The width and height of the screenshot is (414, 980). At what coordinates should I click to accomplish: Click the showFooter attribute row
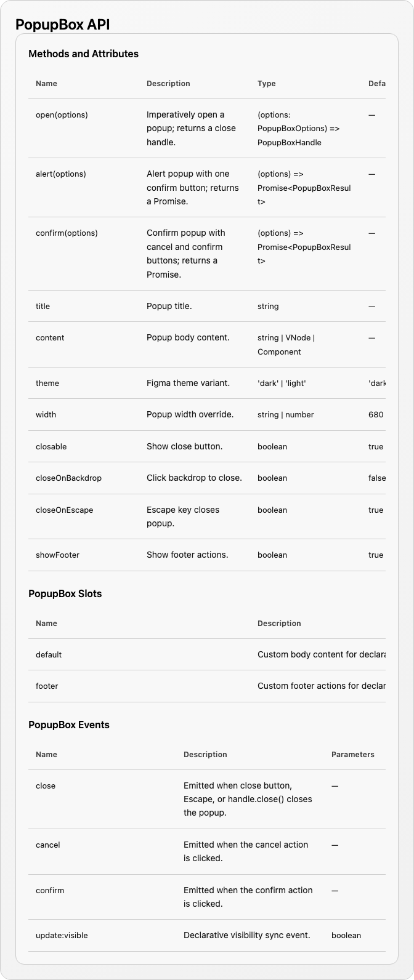pyautogui.click(x=207, y=555)
